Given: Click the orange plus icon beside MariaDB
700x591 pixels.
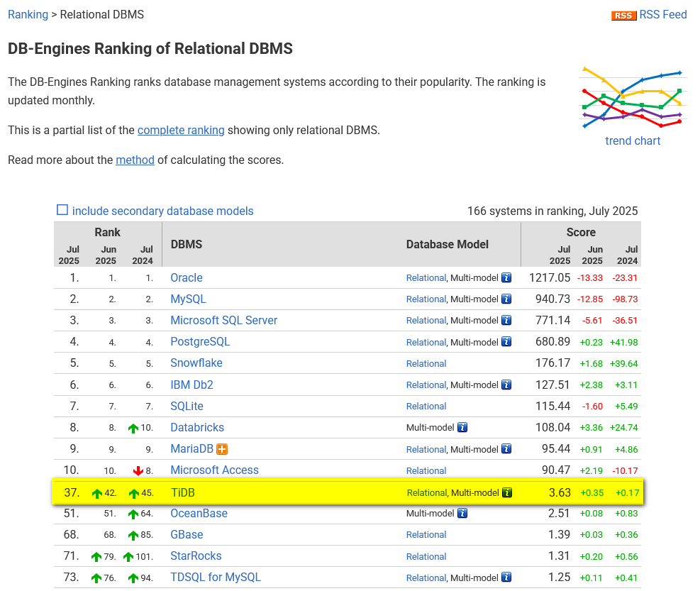Looking at the screenshot, I should point(222,449).
